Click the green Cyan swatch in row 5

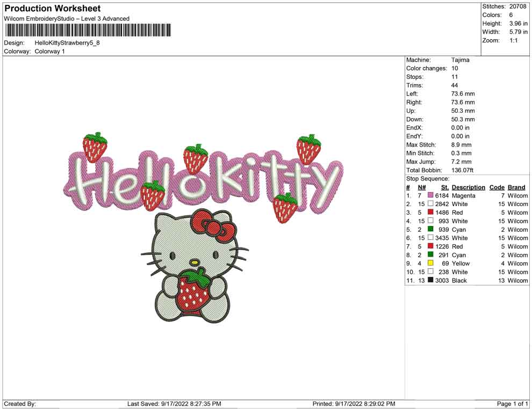pos(430,229)
